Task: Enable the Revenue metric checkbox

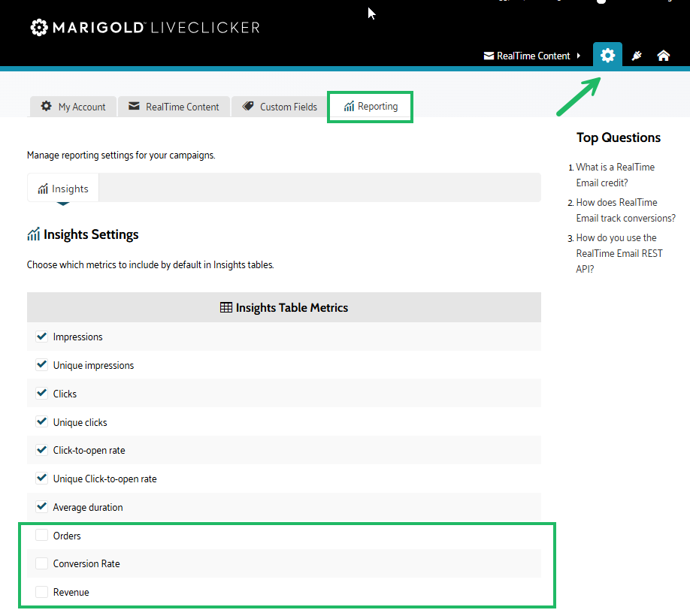Action: (x=42, y=592)
